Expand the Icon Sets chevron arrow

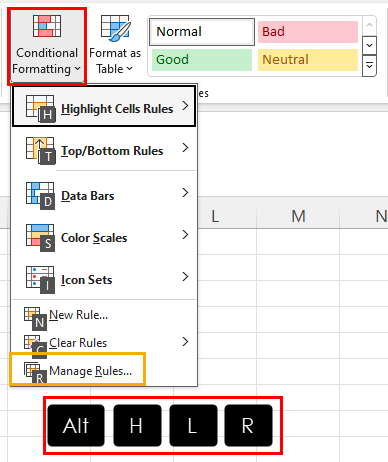(185, 277)
